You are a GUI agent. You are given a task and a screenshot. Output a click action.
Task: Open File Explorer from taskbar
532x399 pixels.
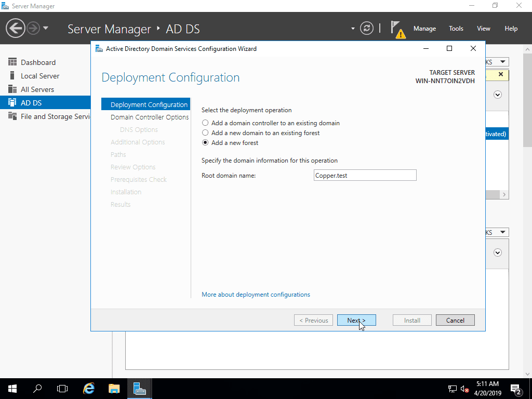click(114, 389)
